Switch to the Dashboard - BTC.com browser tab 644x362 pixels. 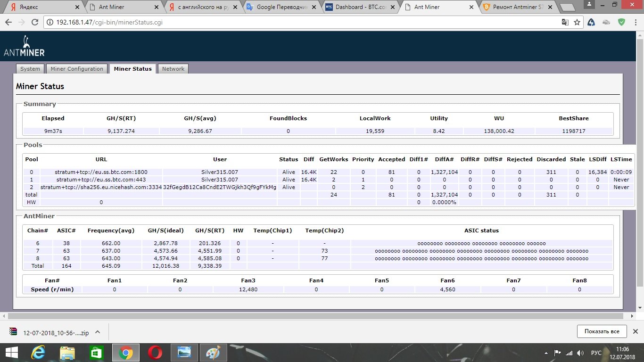pos(361,7)
